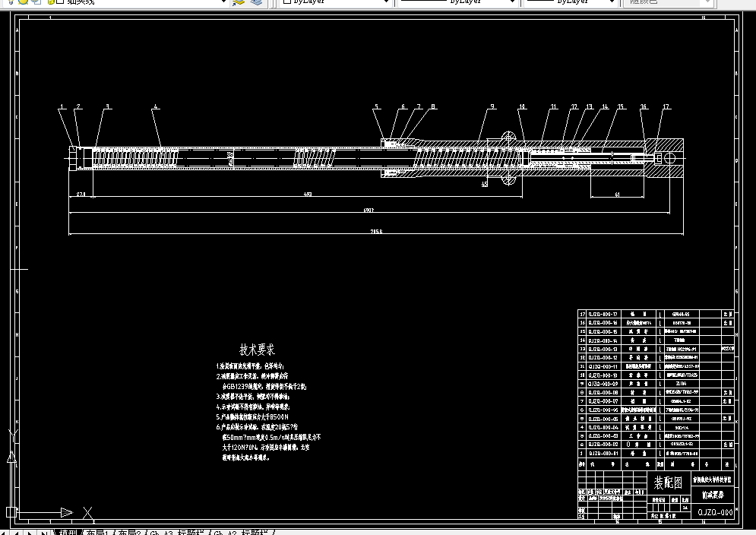Select requirement line containing 0.5m/s
Image resolution: width=756 pixels, height=535 pixels.
pos(271,437)
